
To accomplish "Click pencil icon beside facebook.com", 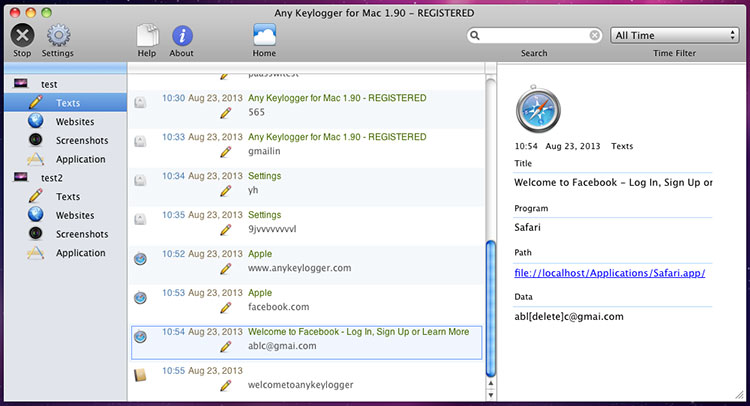I will (x=225, y=307).
